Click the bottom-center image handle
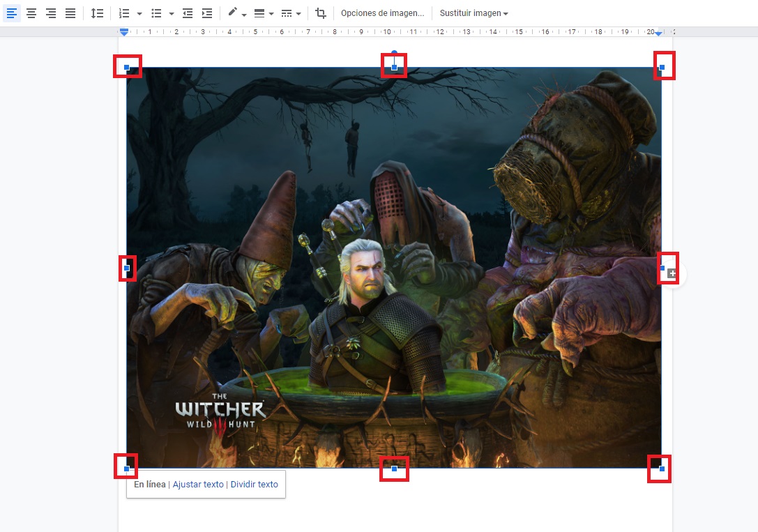This screenshot has width=758, height=532. (x=395, y=469)
